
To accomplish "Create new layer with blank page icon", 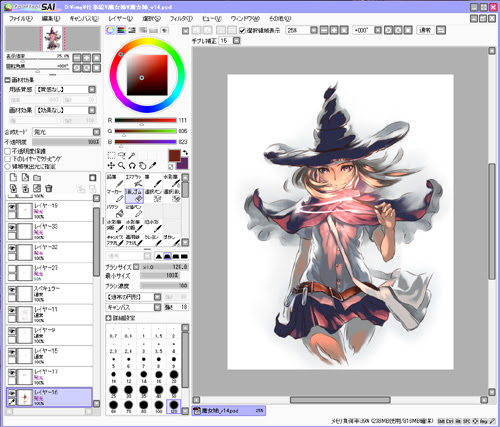I will click(x=13, y=178).
